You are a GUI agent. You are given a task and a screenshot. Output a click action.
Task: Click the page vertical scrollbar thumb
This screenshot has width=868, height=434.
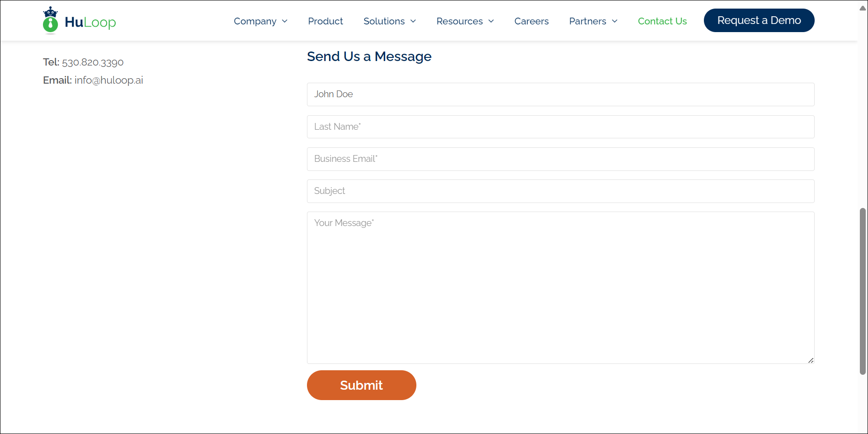click(863, 291)
